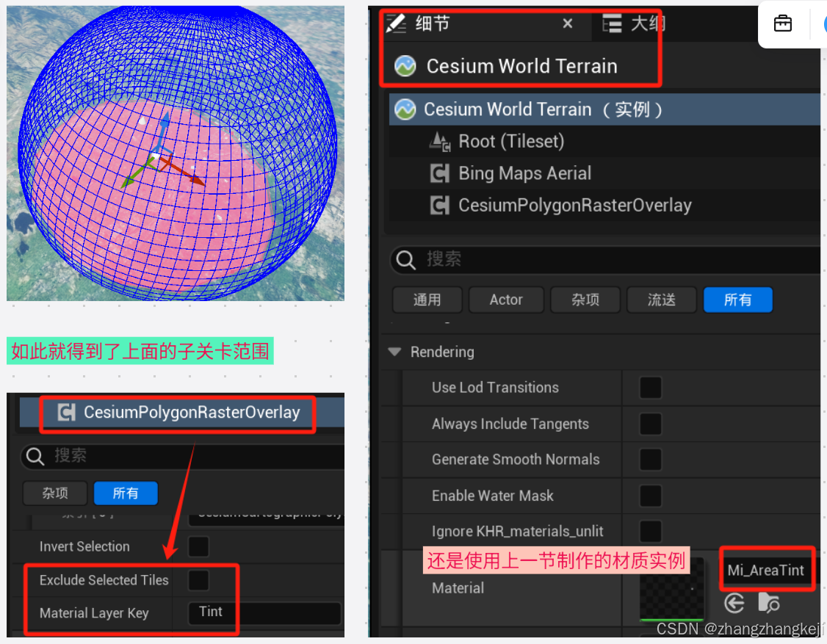The image size is (827, 644).
Task: Click the Cesium icon beside the (实例) row
Action: (x=405, y=109)
